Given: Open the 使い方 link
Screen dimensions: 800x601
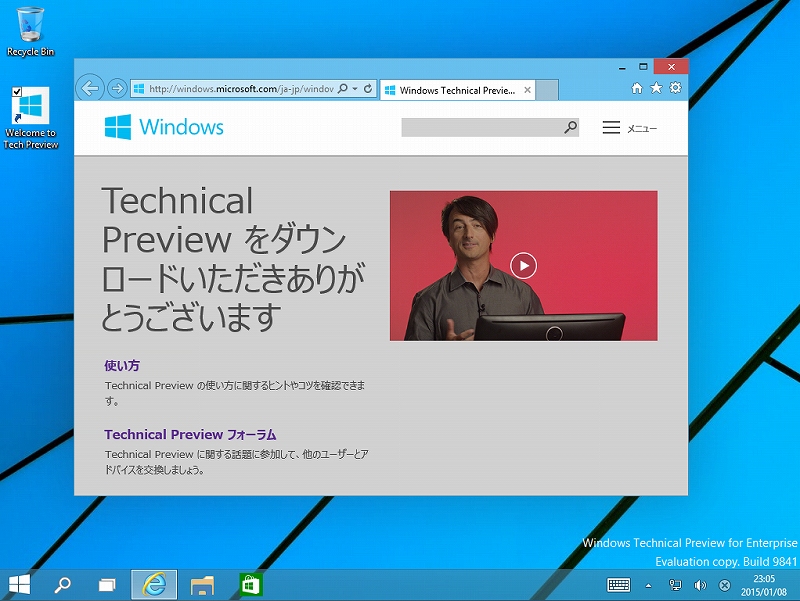Looking at the screenshot, I should pos(122,365).
